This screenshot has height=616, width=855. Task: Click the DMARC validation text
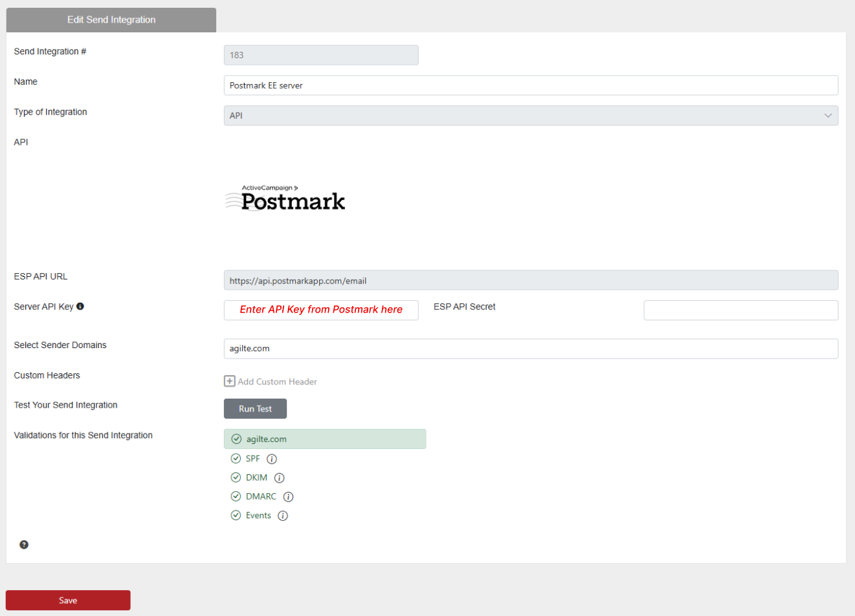[x=261, y=496]
